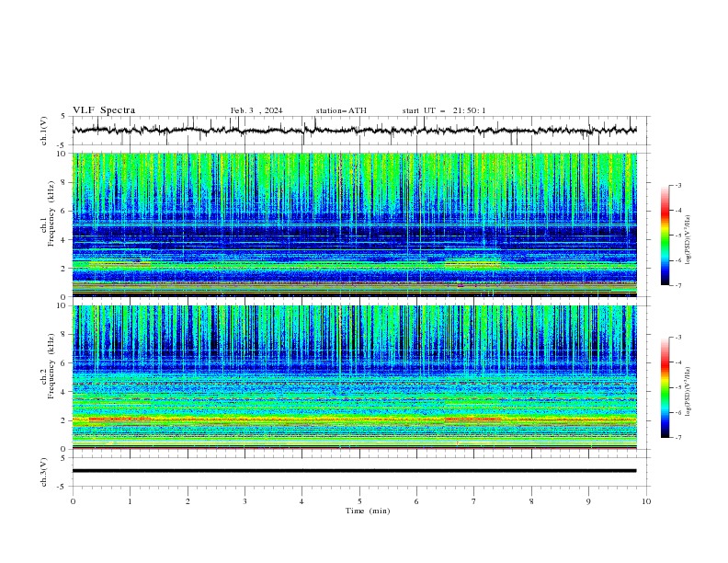
Task: Click the "VLF Spectra" plot title
Action: (x=104, y=110)
